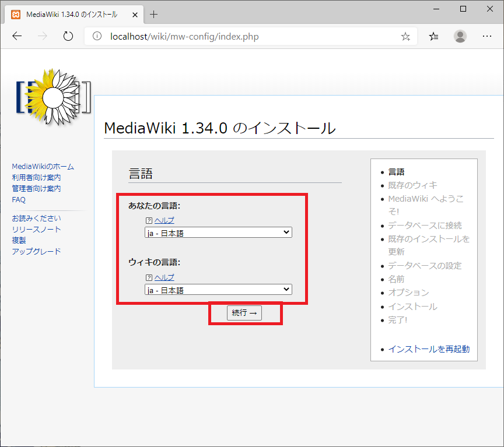The width and height of the screenshot is (504, 447).
Task: Open ヘルプ link for ウィキの言語
Action: click(x=164, y=277)
